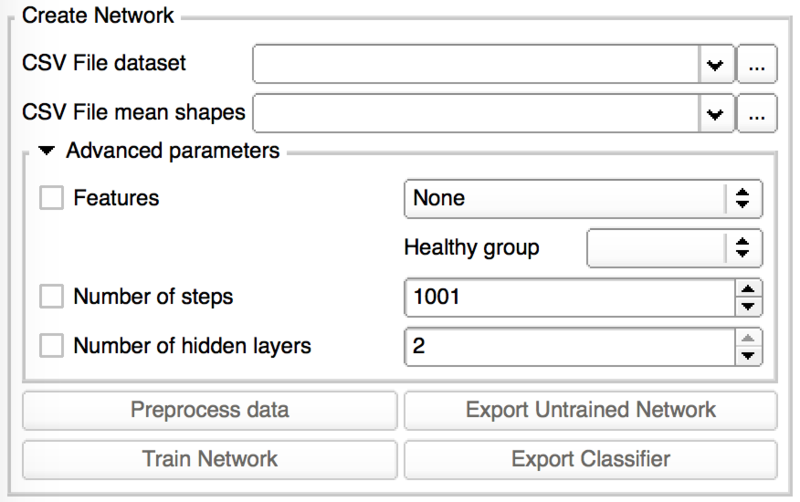Viewport: 800px width, 502px height.
Task: Click the browse button for CSV File mean shapes
Action: [756, 113]
